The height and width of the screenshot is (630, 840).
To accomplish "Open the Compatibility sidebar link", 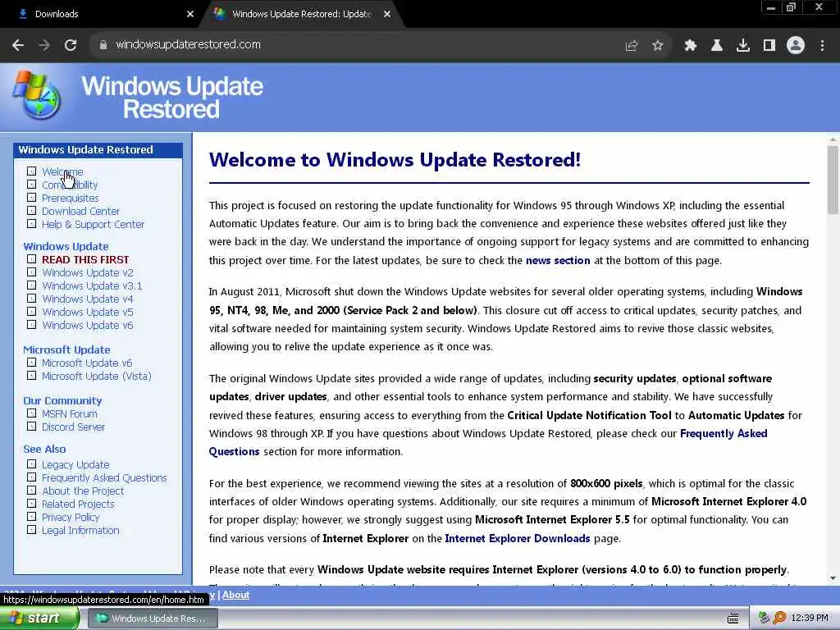I will [70, 185].
